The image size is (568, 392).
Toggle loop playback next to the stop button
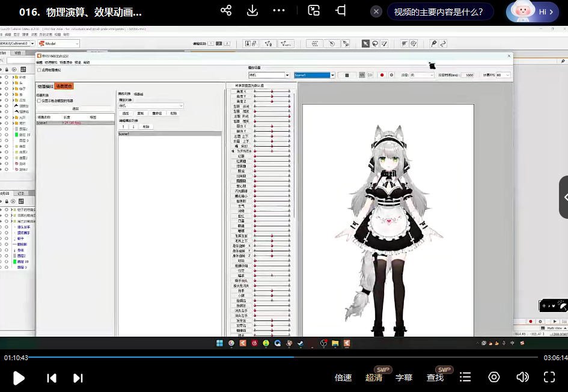(x=362, y=75)
